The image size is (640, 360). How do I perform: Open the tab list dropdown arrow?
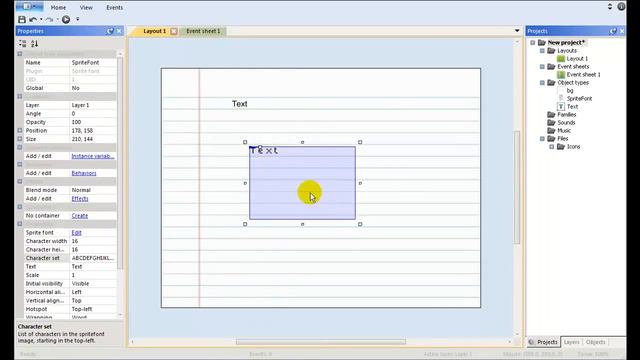(x=517, y=31)
